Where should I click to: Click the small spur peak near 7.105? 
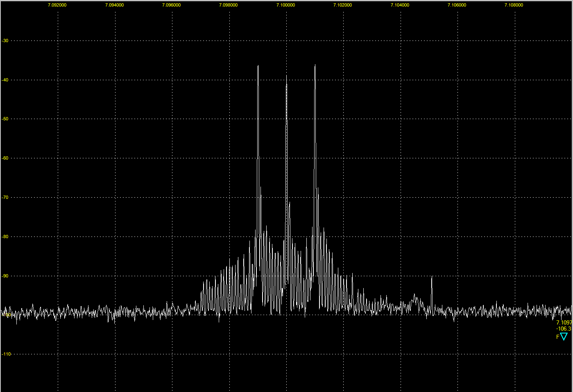[432, 277]
